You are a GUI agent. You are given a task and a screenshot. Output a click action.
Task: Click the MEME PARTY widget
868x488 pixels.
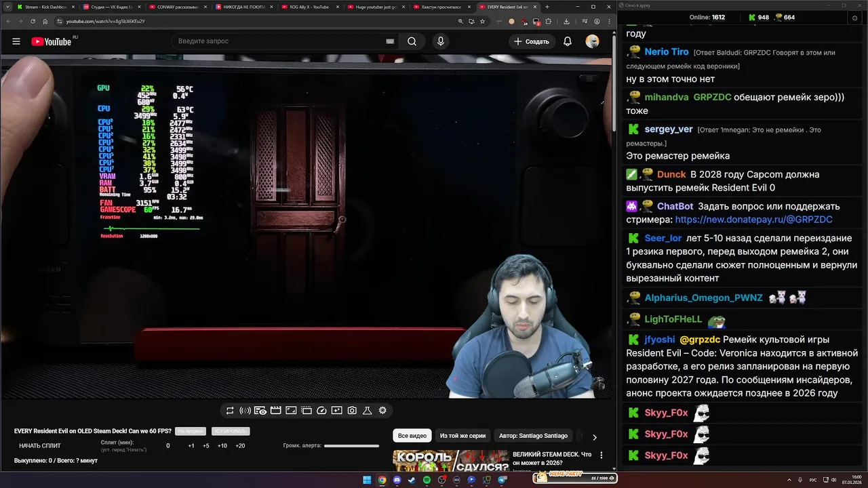575,477
